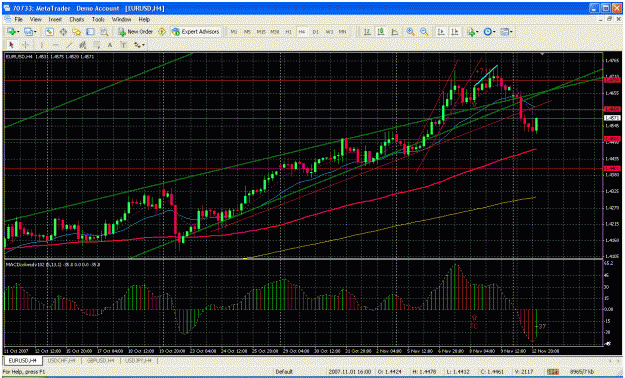Open the Indicators list icon

[x=471, y=32]
